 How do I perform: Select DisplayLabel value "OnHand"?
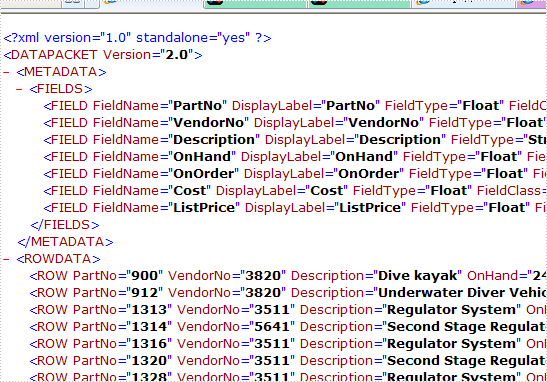(x=364, y=157)
